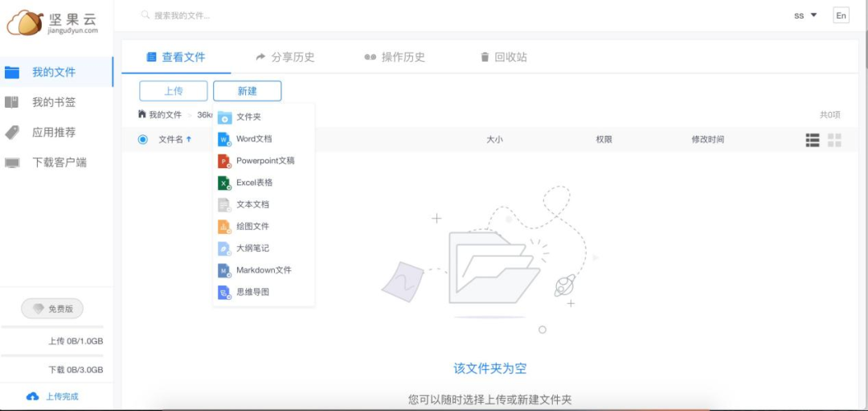The width and height of the screenshot is (868, 411).
Task: Click the new folder icon in menu
Action: [x=225, y=117]
